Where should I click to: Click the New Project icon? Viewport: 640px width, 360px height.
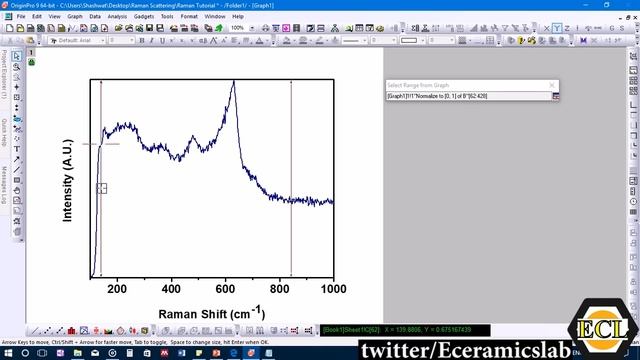coord(10,28)
